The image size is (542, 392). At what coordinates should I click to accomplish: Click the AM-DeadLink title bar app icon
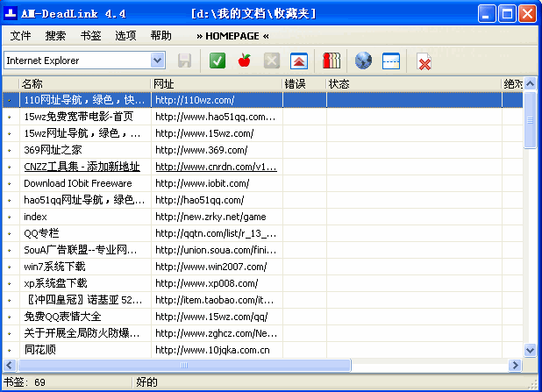[11, 13]
